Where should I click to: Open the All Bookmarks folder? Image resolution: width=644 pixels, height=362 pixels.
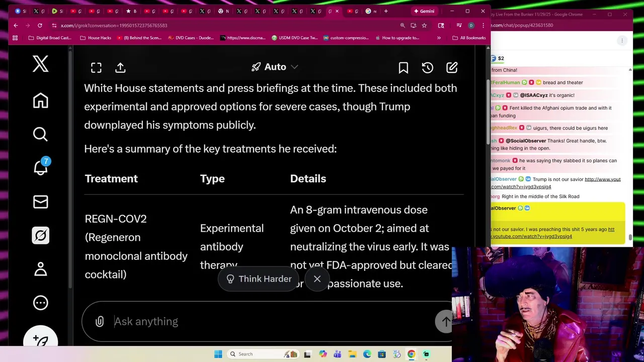[469, 38]
